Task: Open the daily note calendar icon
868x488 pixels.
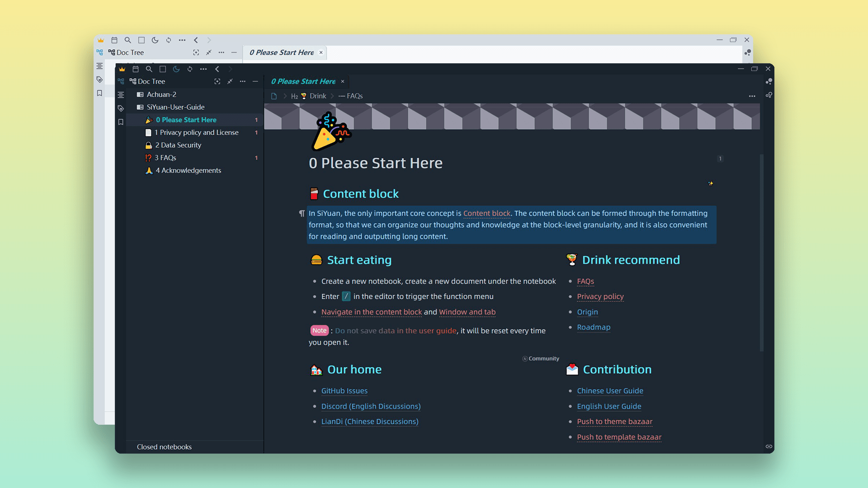Action: click(x=136, y=69)
